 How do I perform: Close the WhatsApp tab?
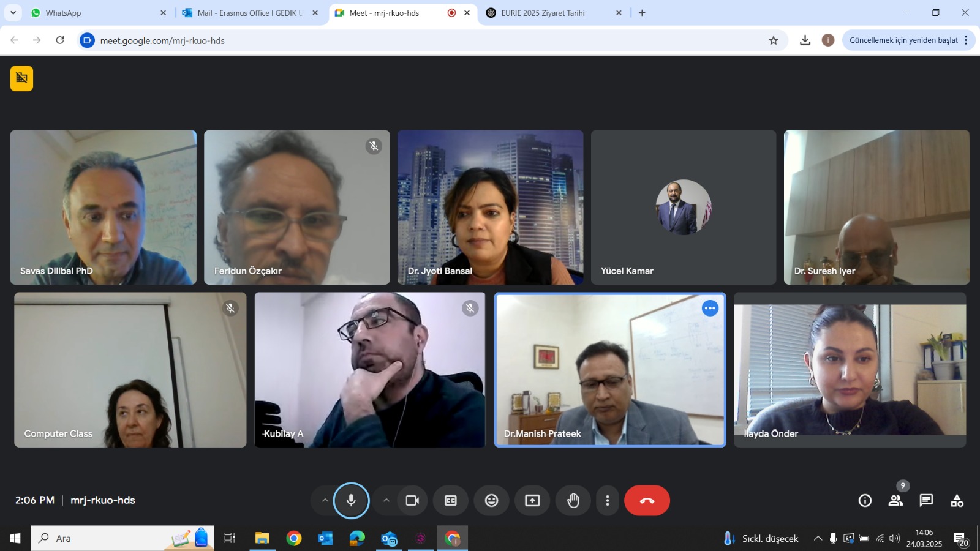[x=163, y=13]
